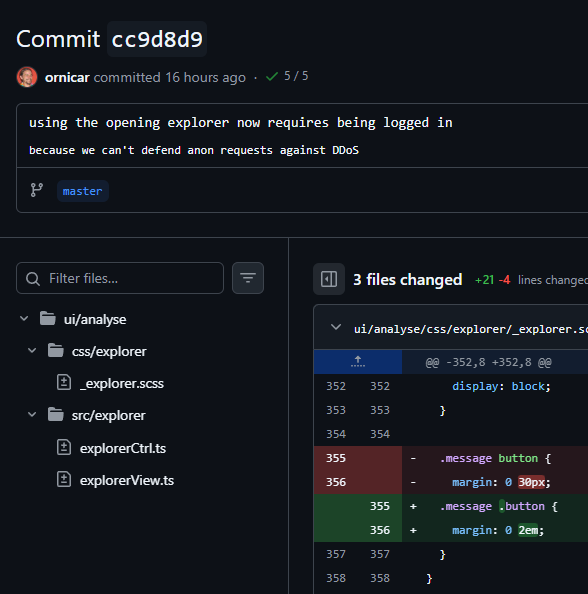The image size is (588, 594).
Task: Toggle the file tree sidebar panel
Action: tap(329, 279)
